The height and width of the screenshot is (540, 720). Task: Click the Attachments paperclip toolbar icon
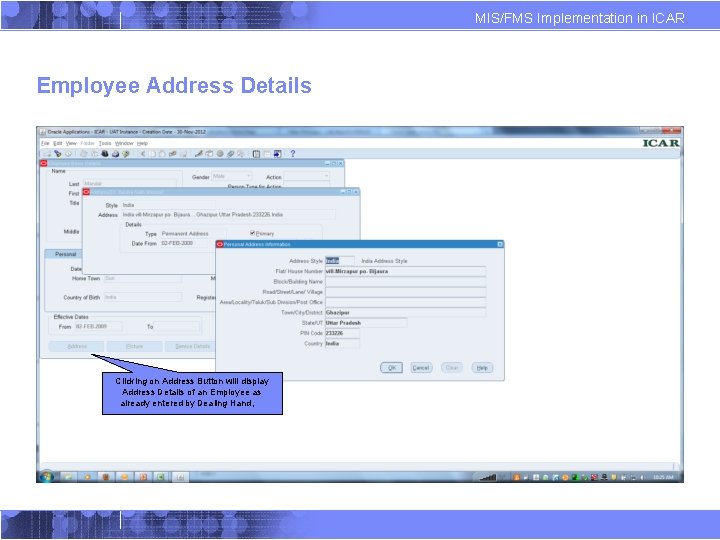pyautogui.click(x=231, y=154)
